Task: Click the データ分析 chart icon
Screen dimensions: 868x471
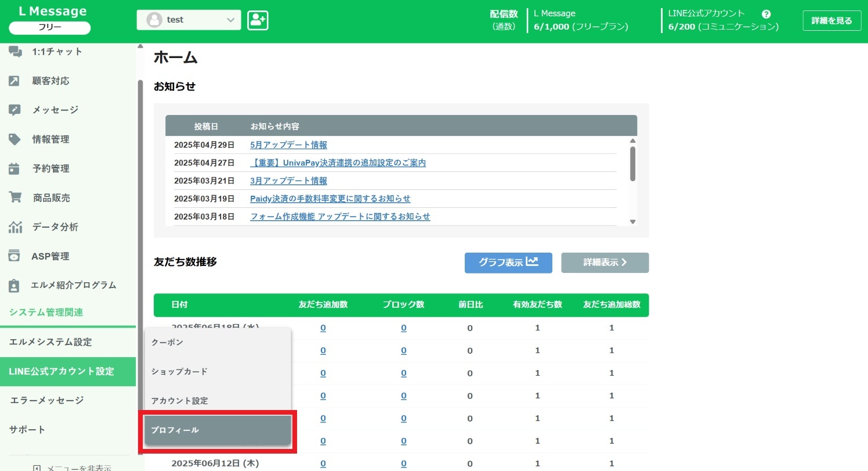Action: [15, 226]
